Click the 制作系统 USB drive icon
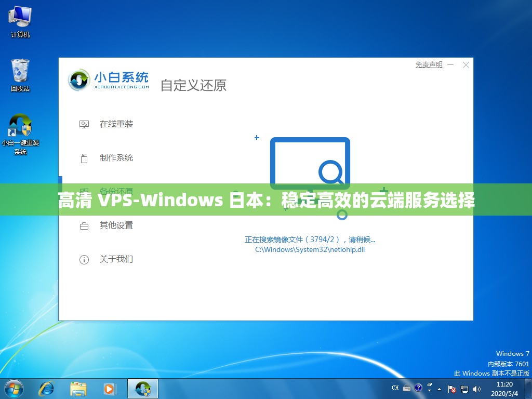 tap(84, 158)
